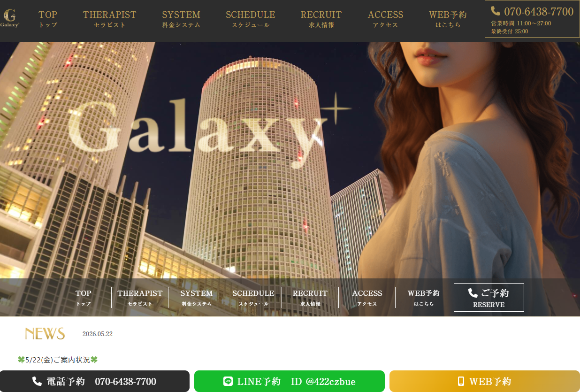Viewport: 580px width, 392px height.
Task: Open THERAPIST in the header menu
Action: 110,19
